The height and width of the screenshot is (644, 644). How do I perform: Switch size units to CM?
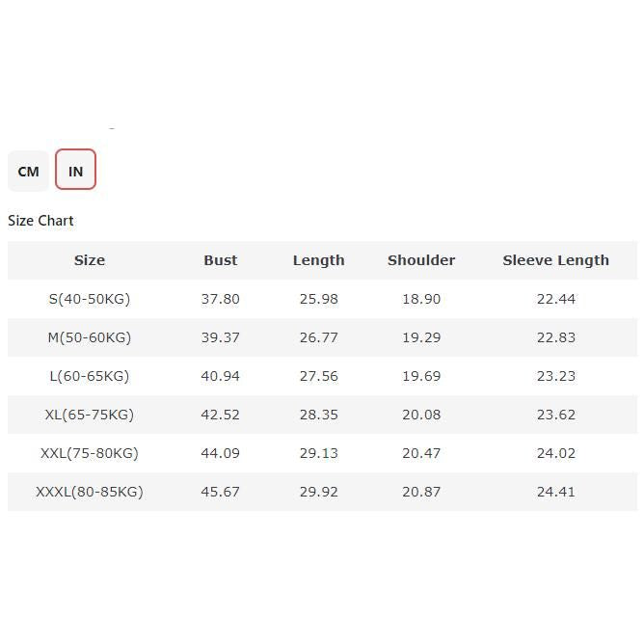click(x=28, y=171)
